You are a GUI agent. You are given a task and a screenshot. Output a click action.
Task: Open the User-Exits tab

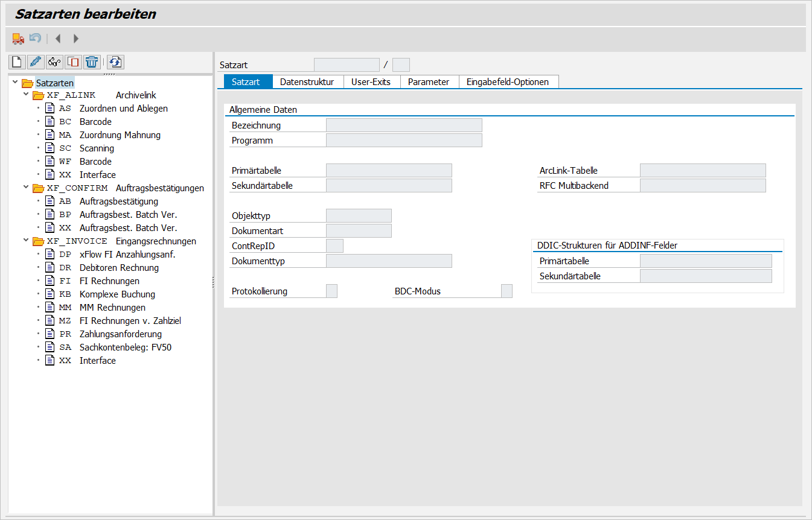click(371, 81)
